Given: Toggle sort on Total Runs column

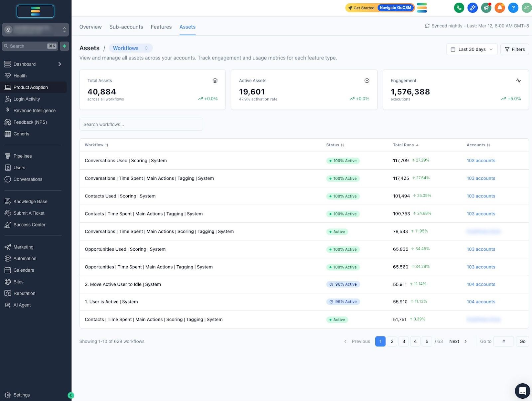Looking at the screenshot, I should pyautogui.click(x=405, y=145).
